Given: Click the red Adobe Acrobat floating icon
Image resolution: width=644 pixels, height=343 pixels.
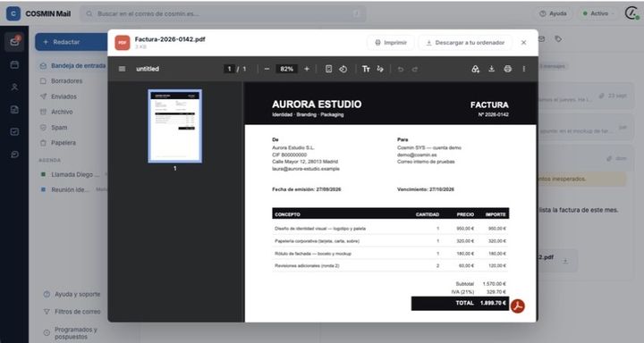Looking at the screenshot, I should [x=518, y=306].
